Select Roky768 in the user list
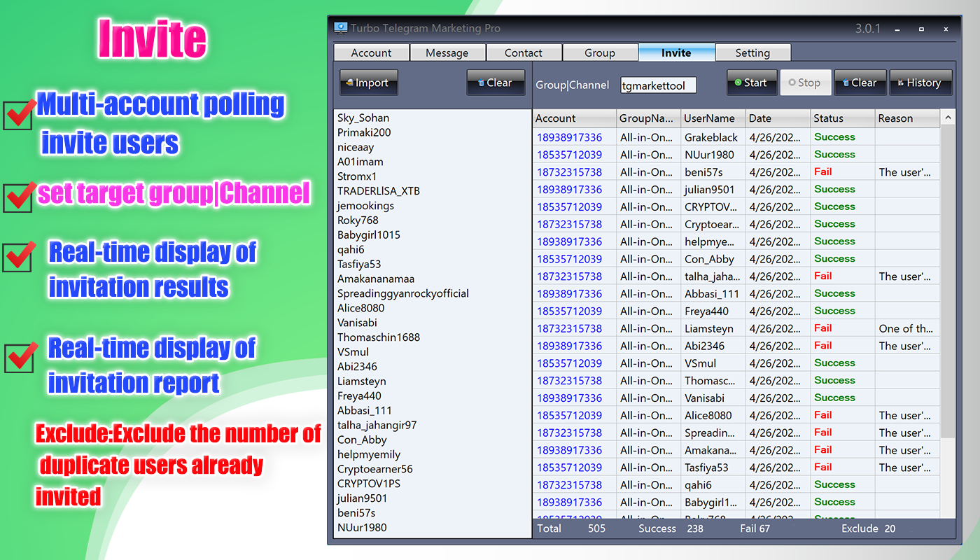The height and width of the screenshot is (560, 980). [x=359, y=220]
